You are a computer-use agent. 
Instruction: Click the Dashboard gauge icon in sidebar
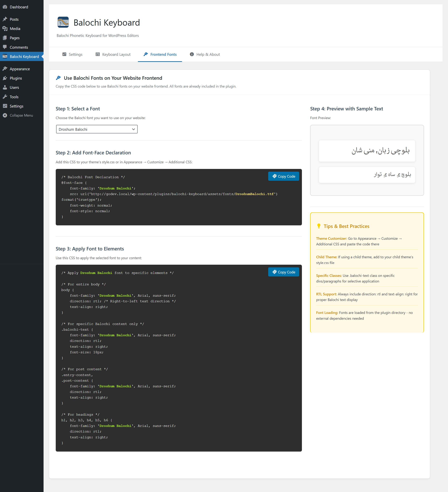(x=5, y=7)
